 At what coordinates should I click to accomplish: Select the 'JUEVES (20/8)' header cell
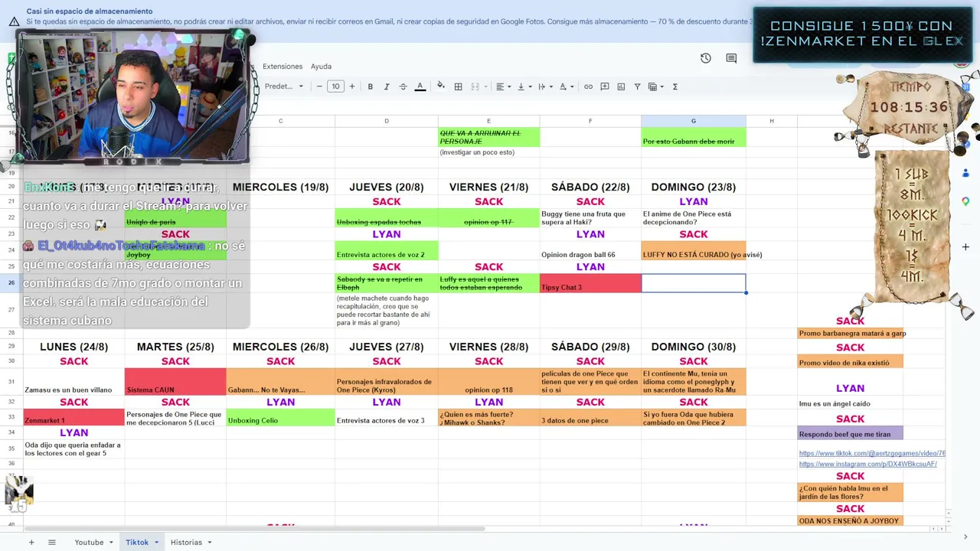point(387,187)
